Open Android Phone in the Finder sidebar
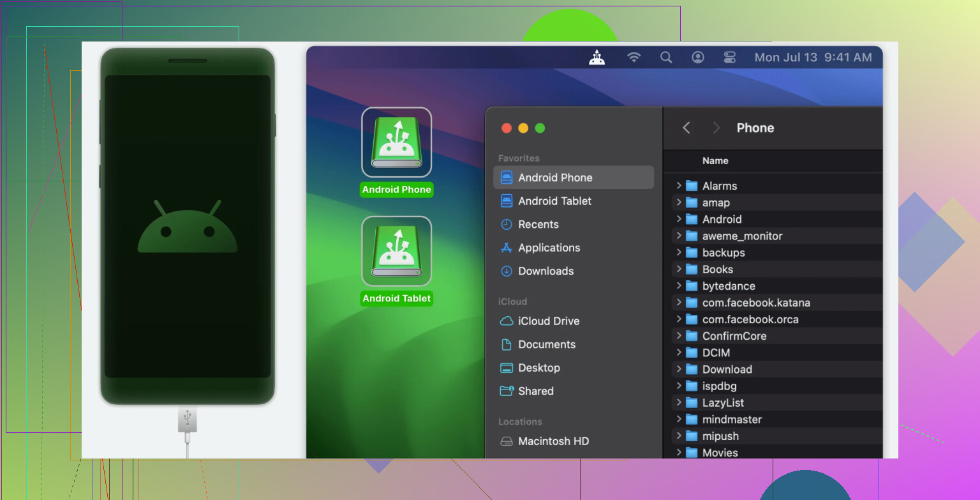The image size is (980, 500). 574,178
